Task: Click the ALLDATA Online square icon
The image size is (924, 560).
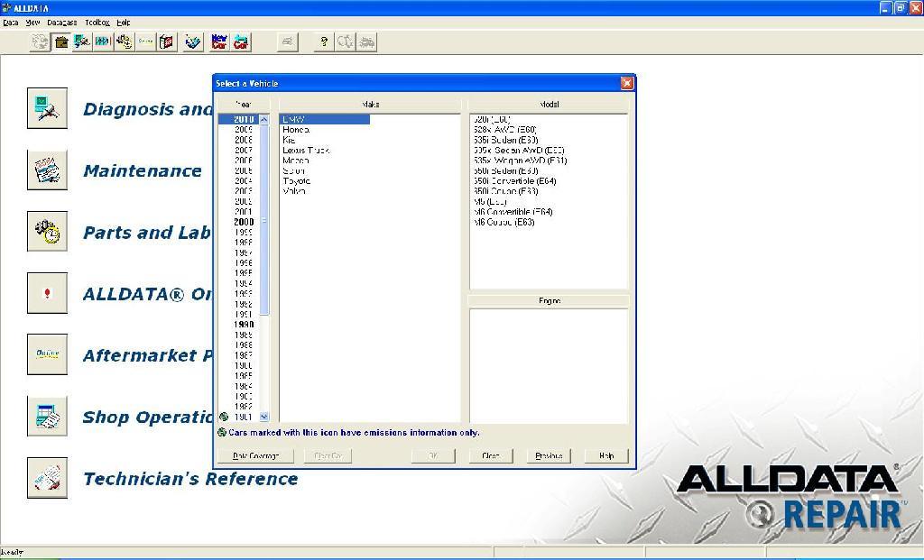Action: click(x=47, y=293)
